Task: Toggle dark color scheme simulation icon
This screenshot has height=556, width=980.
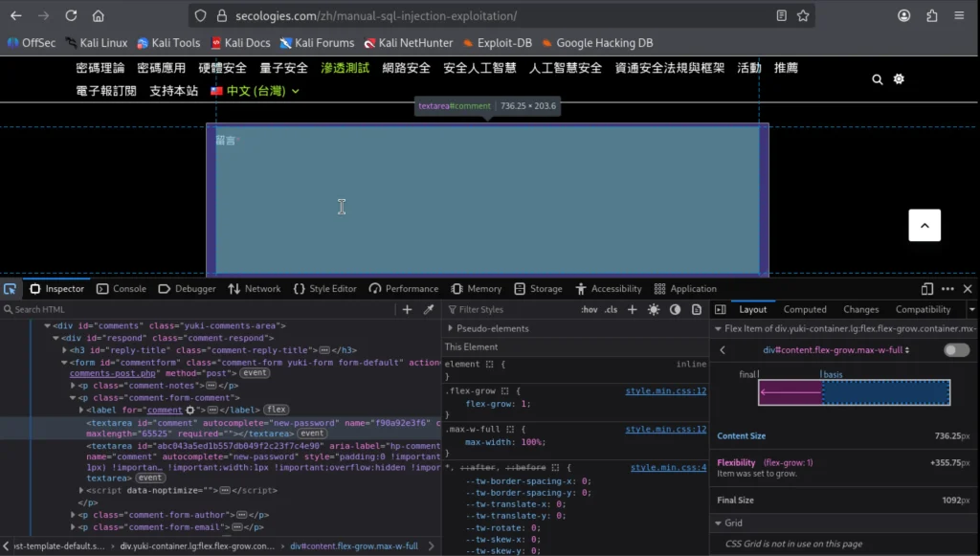Action: 675,310
